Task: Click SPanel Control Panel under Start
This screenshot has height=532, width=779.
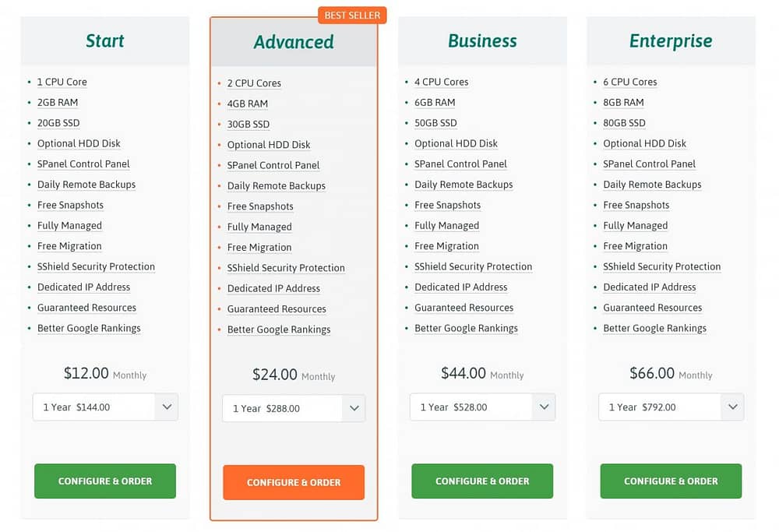Action: [x=83, y=164]
